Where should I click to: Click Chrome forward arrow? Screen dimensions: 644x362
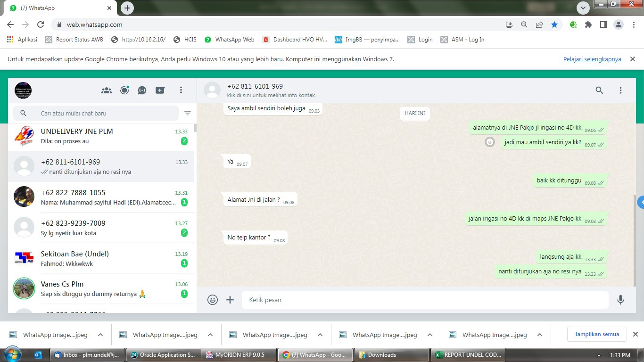[x=25, y=25]
